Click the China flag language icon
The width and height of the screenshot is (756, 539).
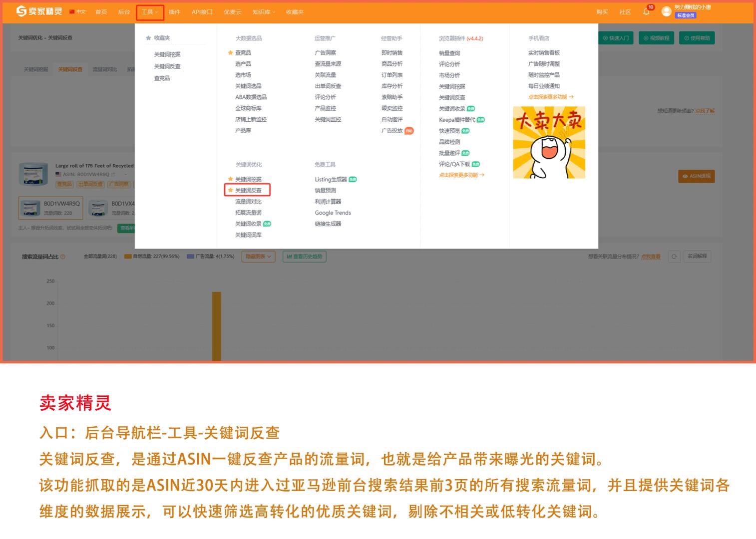point(72,11)
